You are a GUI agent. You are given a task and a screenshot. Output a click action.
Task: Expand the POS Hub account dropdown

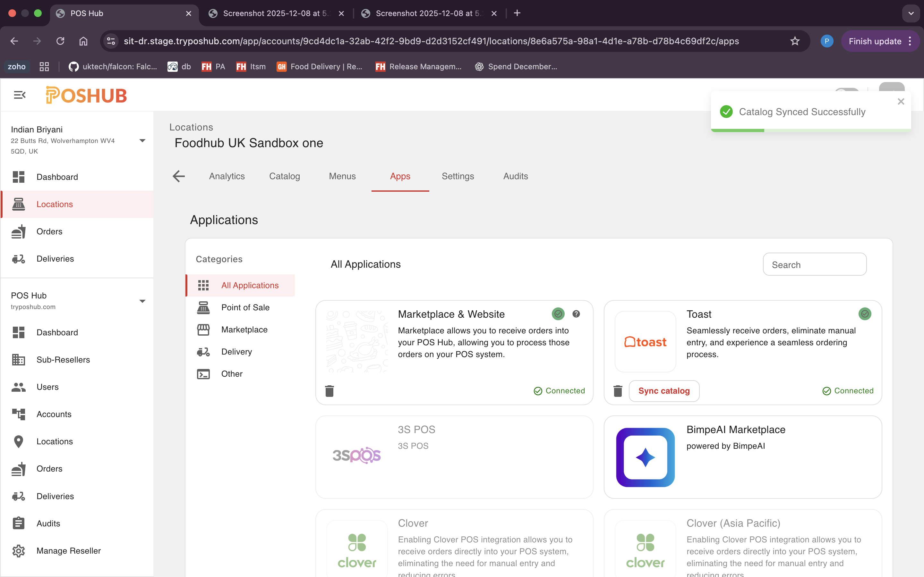[142, 301]
